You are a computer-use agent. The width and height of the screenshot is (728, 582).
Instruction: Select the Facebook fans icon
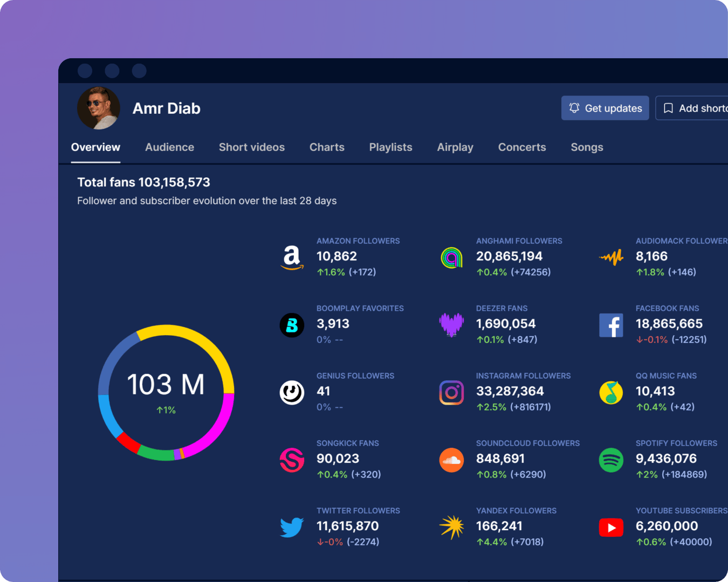coord(611,325)
